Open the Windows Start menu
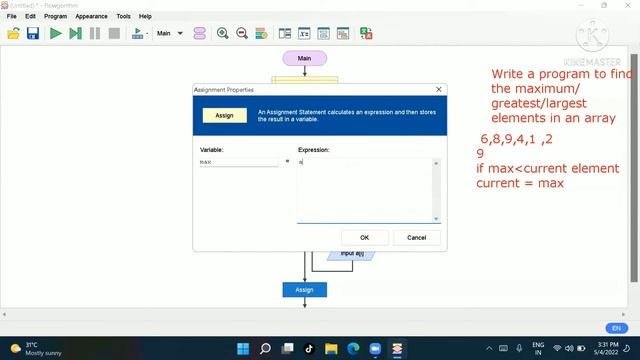This screenshot has height=360, width=640. pos(243,349)
